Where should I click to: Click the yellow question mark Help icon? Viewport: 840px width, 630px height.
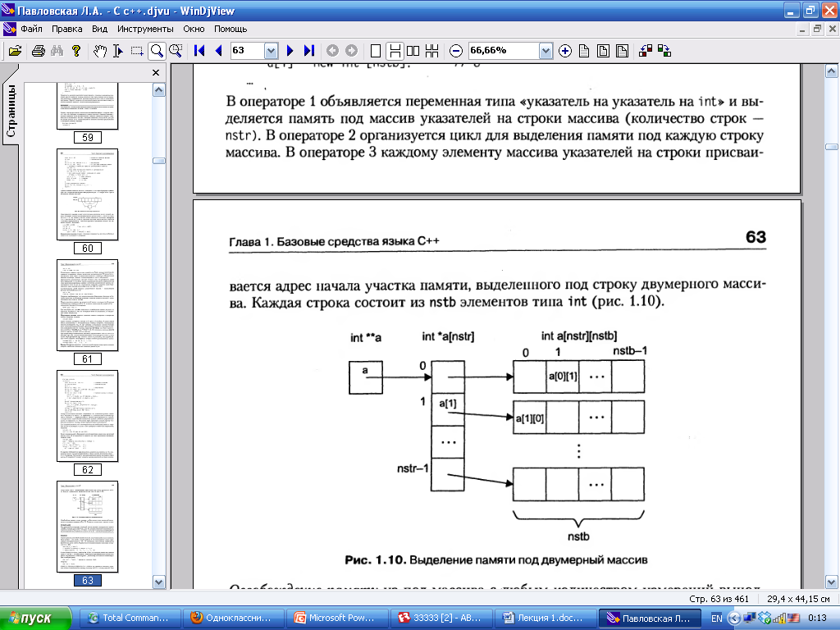click(x=76, y=51)
